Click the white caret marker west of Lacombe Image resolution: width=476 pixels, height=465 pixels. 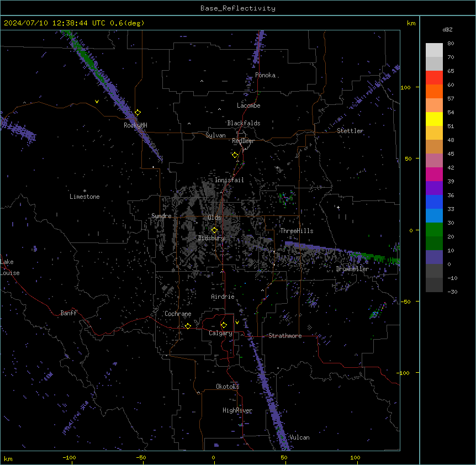click(x=219, y=109)
